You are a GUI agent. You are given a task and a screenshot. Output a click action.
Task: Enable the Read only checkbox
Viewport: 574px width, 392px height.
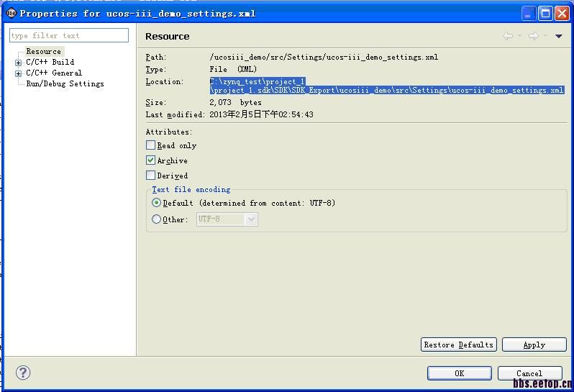pos(150,145)
